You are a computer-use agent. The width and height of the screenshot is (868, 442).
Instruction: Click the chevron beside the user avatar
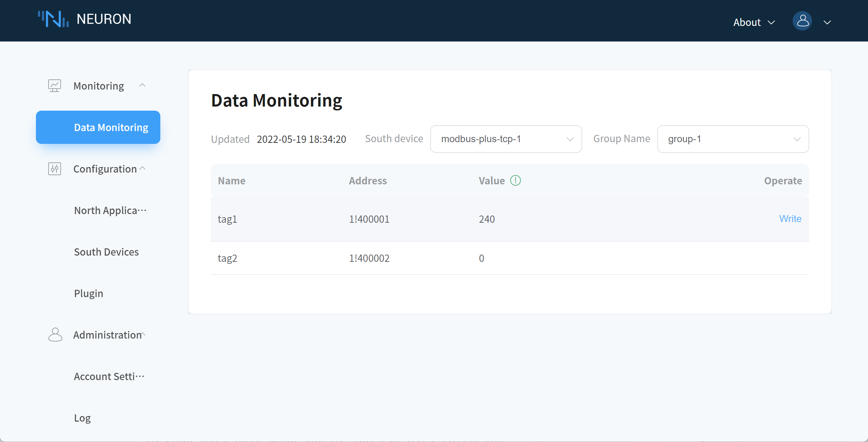pos(827,22)
